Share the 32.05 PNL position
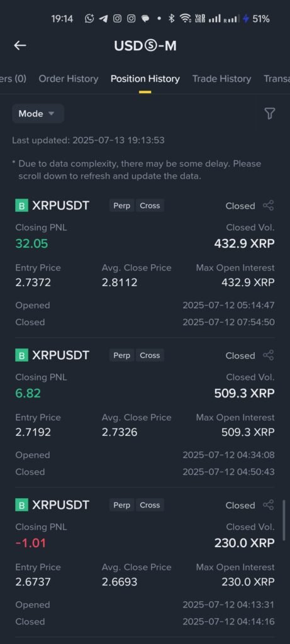Viewport: 290px width, 644px height. pyautogui.click(x=268, y=206)
